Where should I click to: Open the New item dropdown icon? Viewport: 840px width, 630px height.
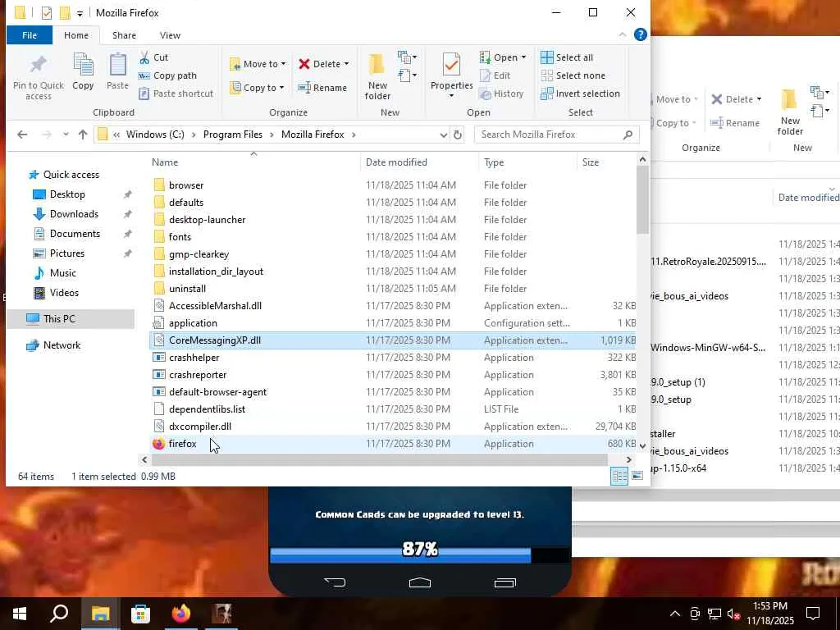(407, 57)
